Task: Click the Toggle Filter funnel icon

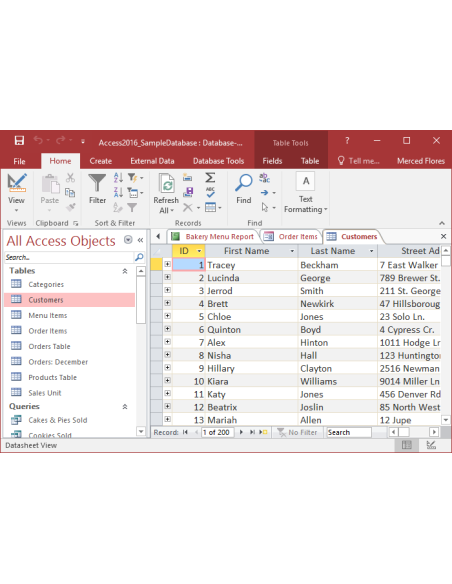Action: (132, 207)
